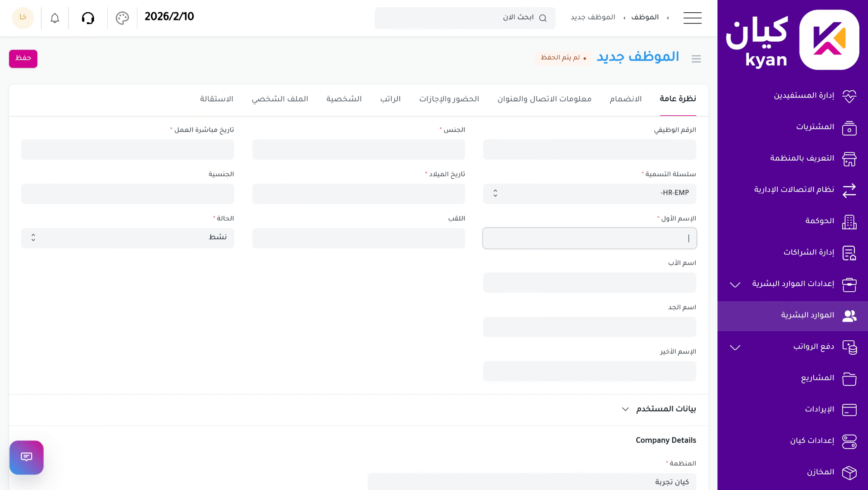
Task: Expand the إعدادات الموارد البشرية sidebar menu
Action: (x=735, y=284)
